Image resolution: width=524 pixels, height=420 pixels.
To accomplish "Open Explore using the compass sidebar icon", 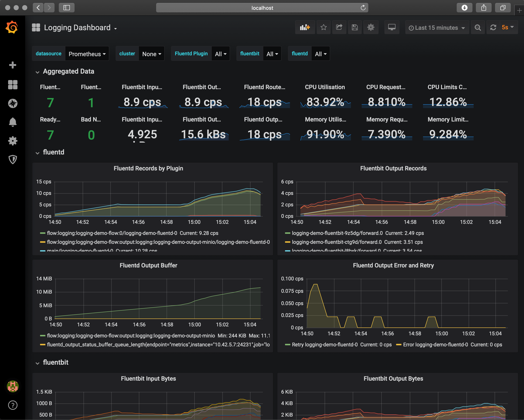I will [12, 103].
